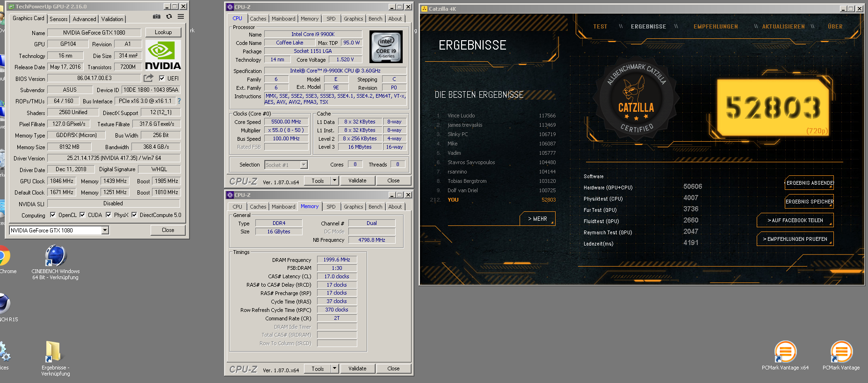The height and width of the screenshot is (383, 868).
Task: Click ERGEBNIS ABSENDEN button
Action: 809,183
